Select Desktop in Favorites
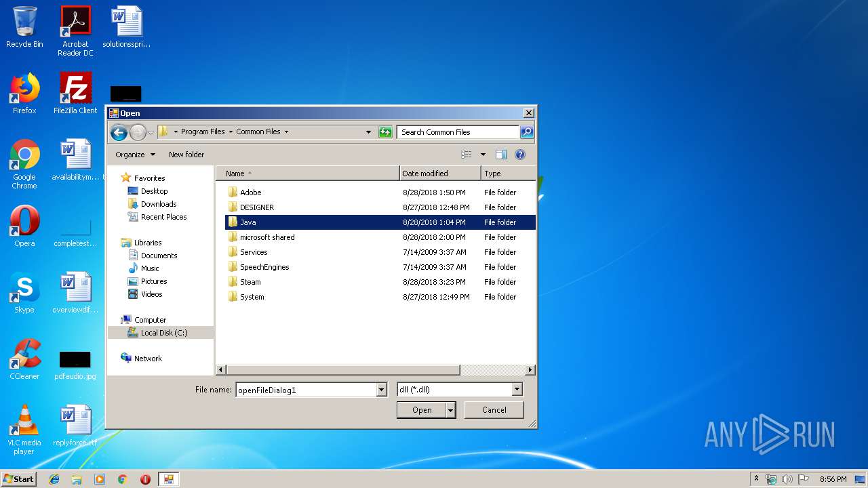The image size is (868, 488). pyautogui.click(x=154, y=191)
